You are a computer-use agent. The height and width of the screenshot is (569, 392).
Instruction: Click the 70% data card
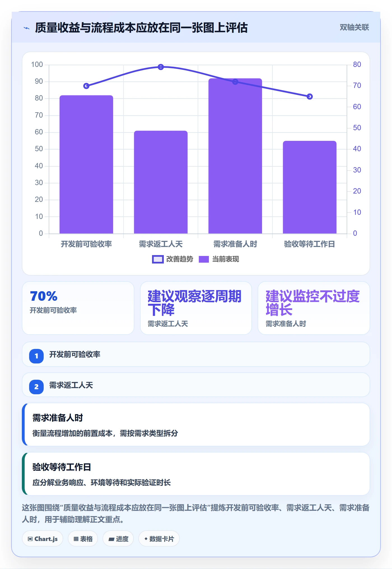pos(78,308)
